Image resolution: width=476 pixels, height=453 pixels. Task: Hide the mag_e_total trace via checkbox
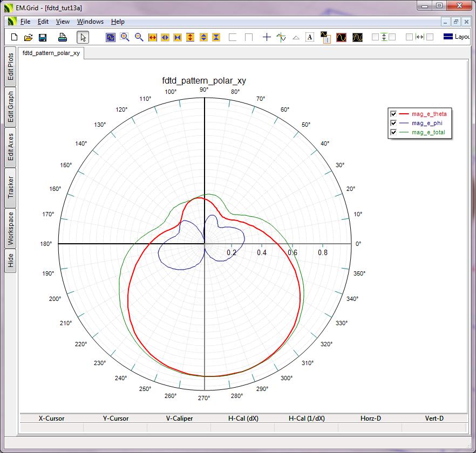(x=393, y=132)
